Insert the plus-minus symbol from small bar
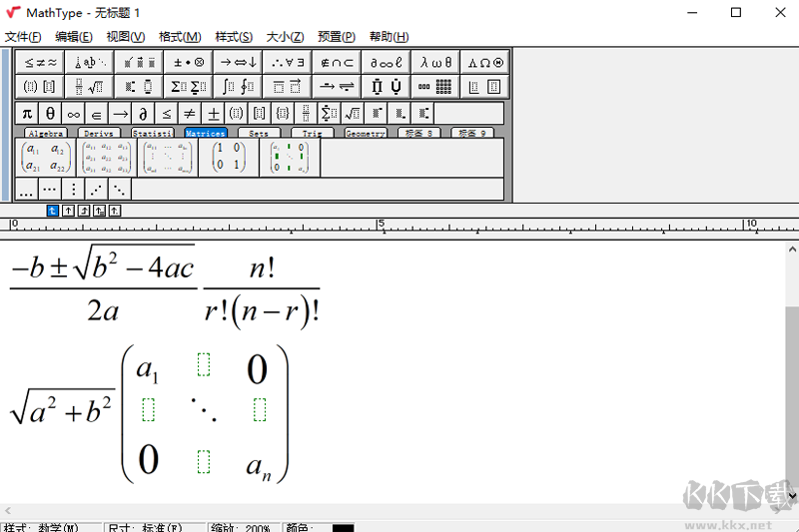The height and width of the screenshot is (532, 799). pos(213,113)
